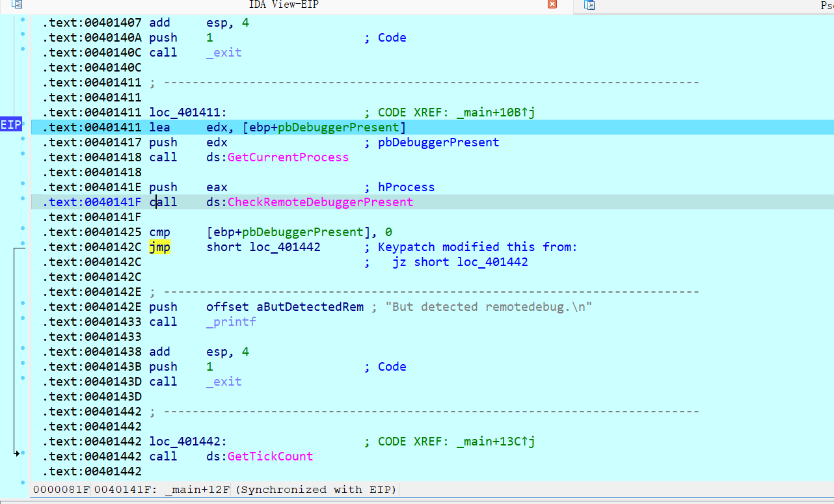Toggle breakpoint dot at cmp line 00401425

click(x=23, y=229)
